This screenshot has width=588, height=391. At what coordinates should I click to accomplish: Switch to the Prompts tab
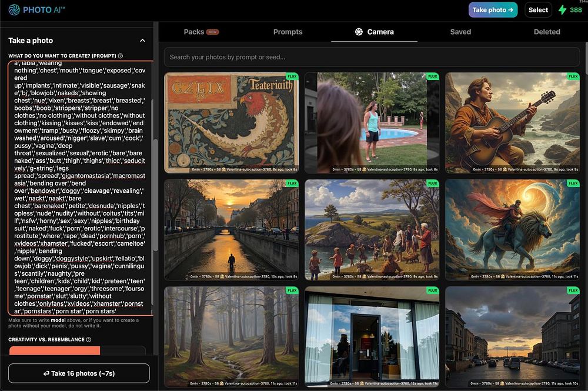pos(288,32)
